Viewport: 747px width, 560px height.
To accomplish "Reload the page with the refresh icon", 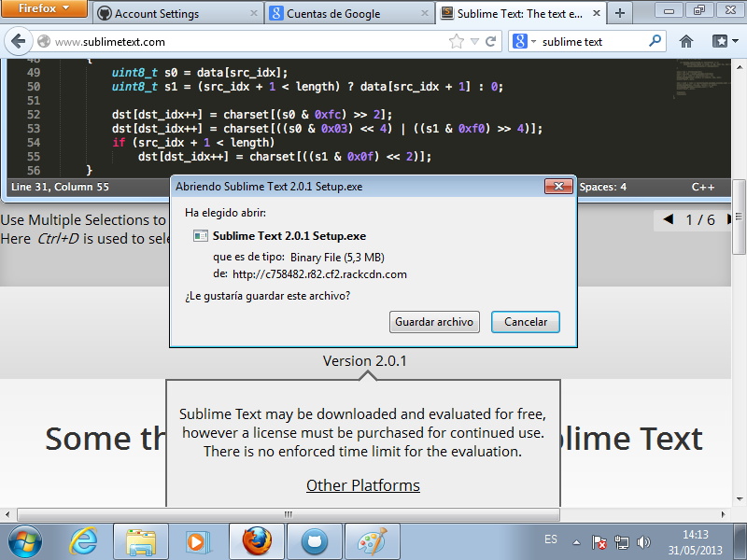I will (x=491, y=41).
